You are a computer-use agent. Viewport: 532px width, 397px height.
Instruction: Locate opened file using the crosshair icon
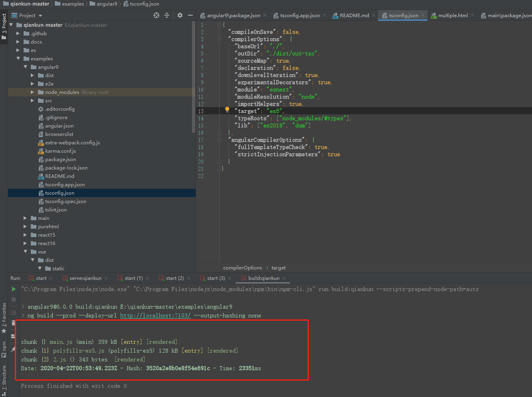tap(156, 15)
